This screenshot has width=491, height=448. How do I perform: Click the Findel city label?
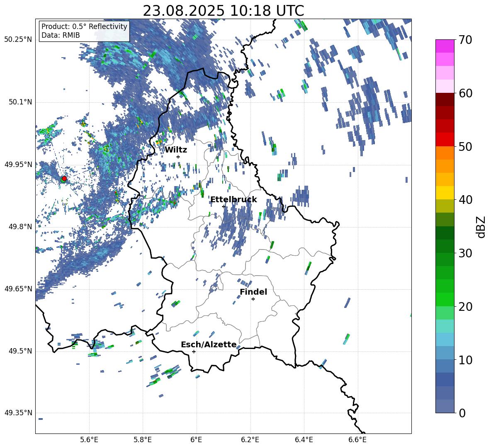(253, 292)
